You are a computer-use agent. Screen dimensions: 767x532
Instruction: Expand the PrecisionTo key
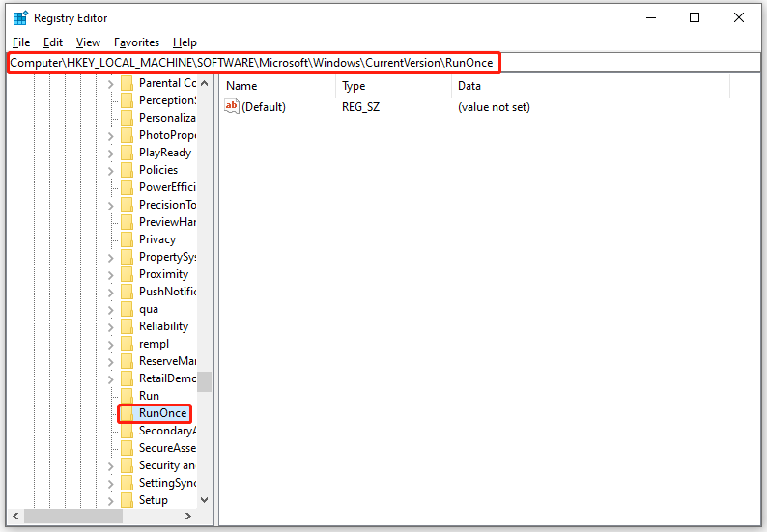110,206
